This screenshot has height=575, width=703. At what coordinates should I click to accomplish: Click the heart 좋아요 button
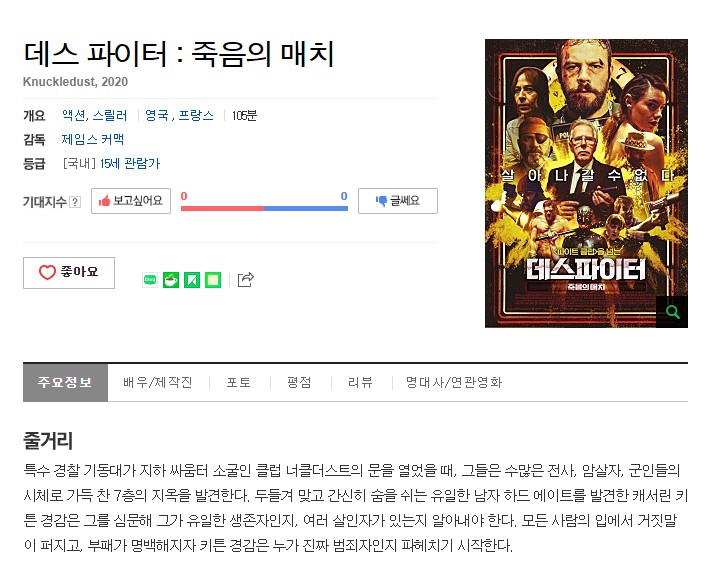tap(69, 272)
